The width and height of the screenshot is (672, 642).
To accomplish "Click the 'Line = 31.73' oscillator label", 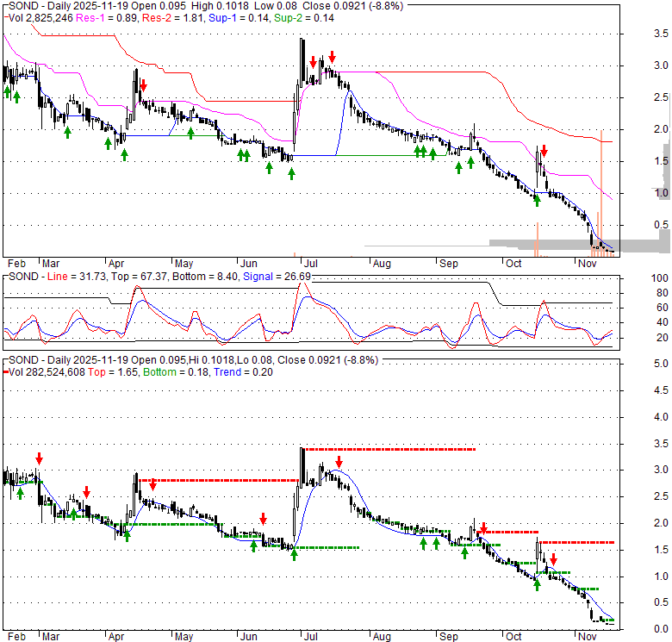I will click(x=77, y=277).
